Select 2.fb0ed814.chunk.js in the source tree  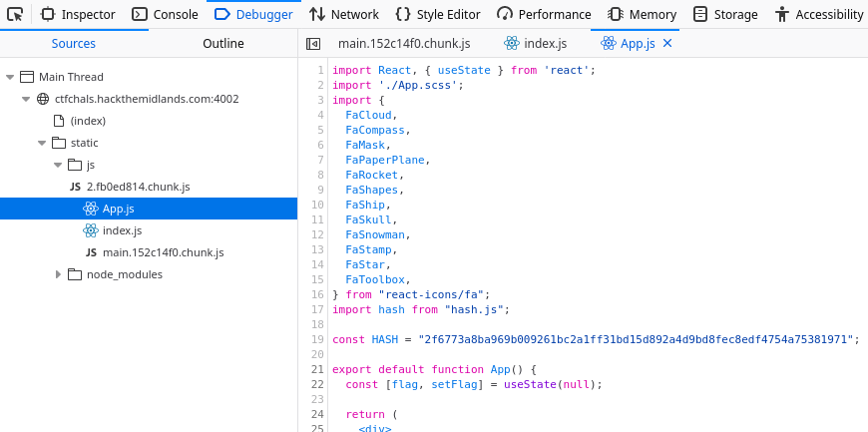click(138, 187)
